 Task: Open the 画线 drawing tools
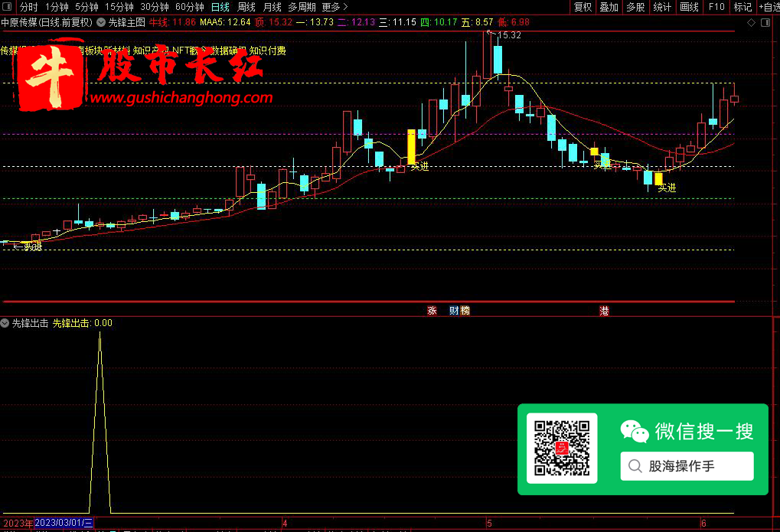point(689,7)
